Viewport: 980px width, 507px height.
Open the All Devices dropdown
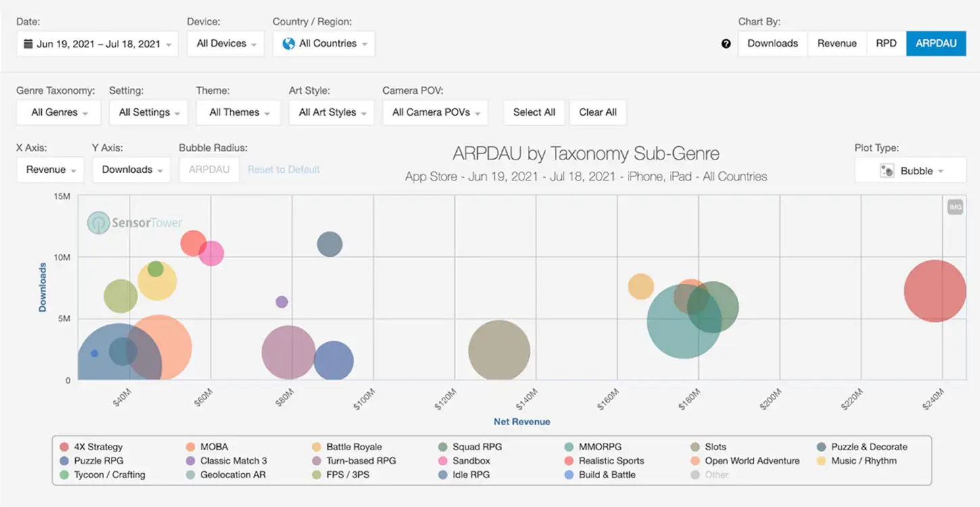click(226, 43)
